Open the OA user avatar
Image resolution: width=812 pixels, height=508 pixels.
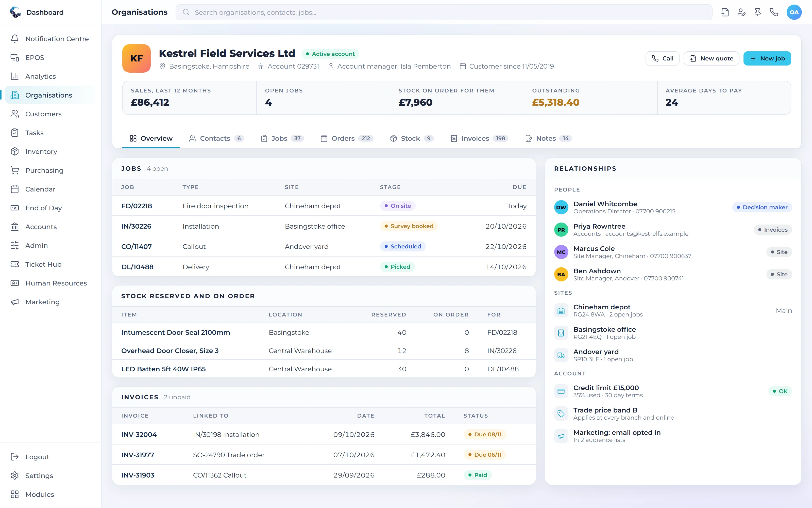[x=794, y=12]
